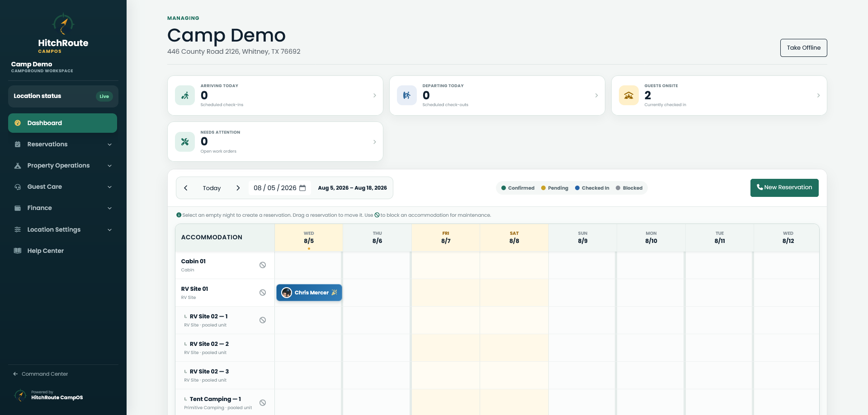This screenshot has height=415, width=868.
Task: Click the RV Site 02 — 2 row label
Action: (x=209, y=344)
